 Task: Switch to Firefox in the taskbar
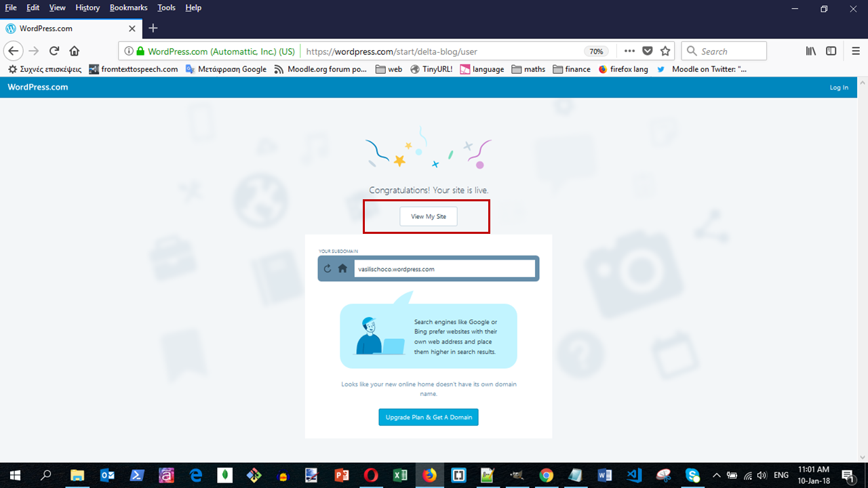click(429, 475)
